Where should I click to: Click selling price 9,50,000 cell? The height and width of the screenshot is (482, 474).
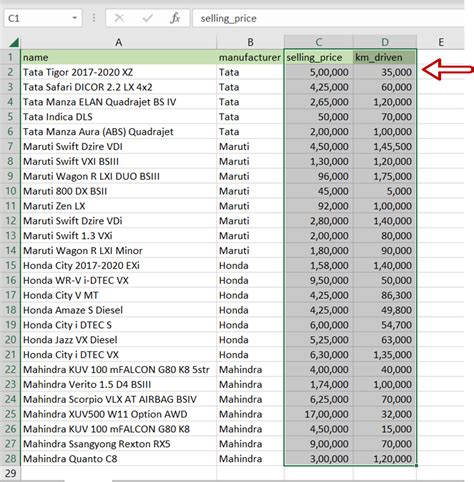point(319,280)
